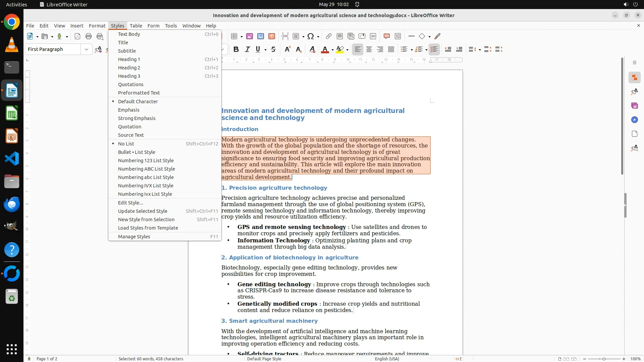Click the Clear Direct Formatting icon
The height and width of the screenshot is (362, 644).
point(312,50)
